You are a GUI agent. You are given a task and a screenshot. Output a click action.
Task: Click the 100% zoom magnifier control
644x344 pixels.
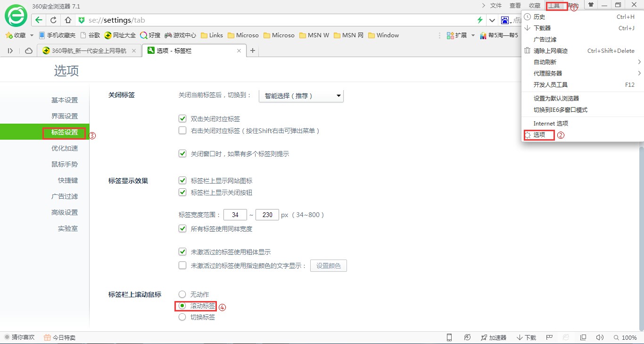(625, 337)
